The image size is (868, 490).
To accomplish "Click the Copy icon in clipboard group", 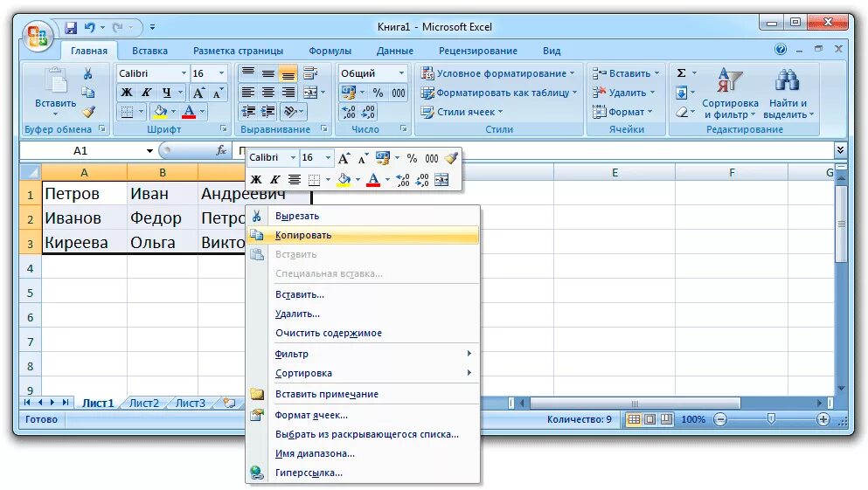I will (87, 93).
